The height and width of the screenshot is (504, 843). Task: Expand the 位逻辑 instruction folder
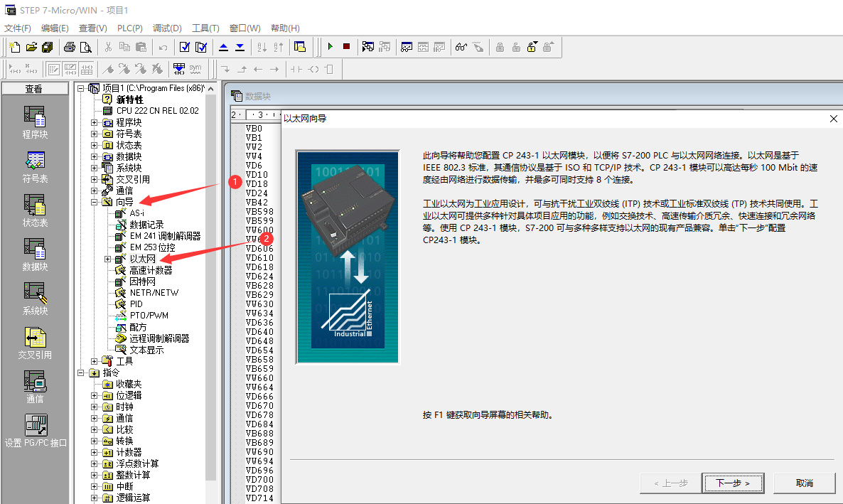pos(94,395)
